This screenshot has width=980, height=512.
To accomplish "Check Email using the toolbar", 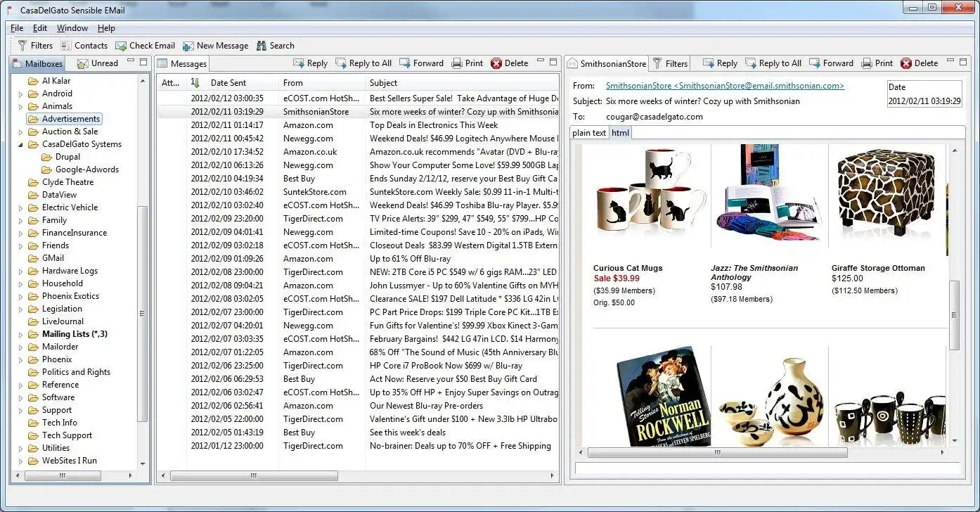I will [145, 46].
